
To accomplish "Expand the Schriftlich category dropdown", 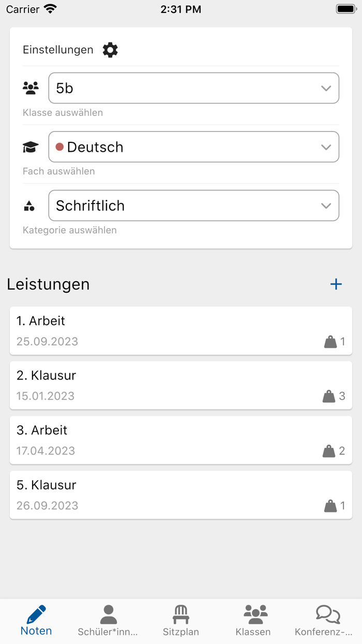I will click(x=193, y=205).
